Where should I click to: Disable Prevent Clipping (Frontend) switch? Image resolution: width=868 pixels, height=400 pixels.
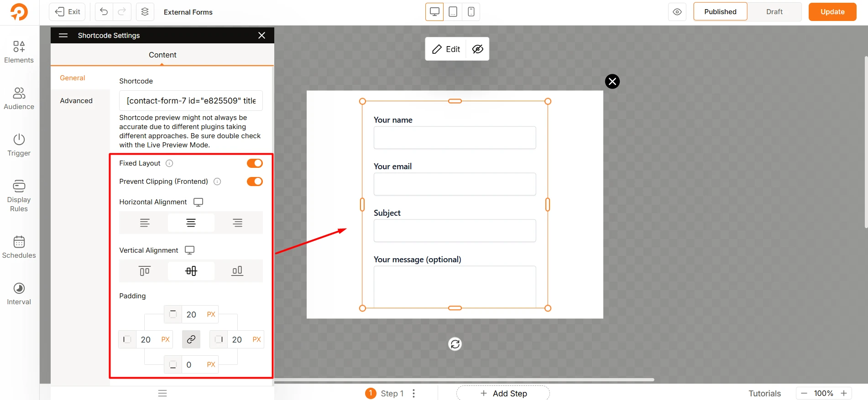[x=255, y=182]
